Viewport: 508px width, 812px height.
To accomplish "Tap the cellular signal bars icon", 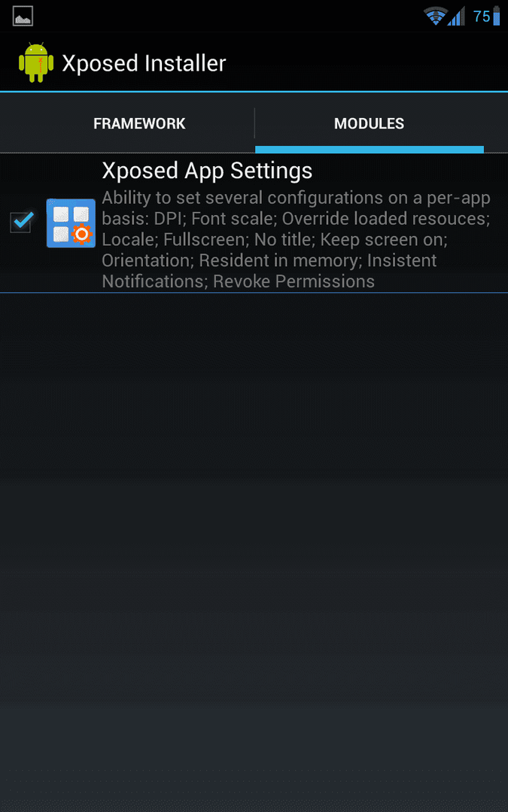I will click(x=456, y=17).
